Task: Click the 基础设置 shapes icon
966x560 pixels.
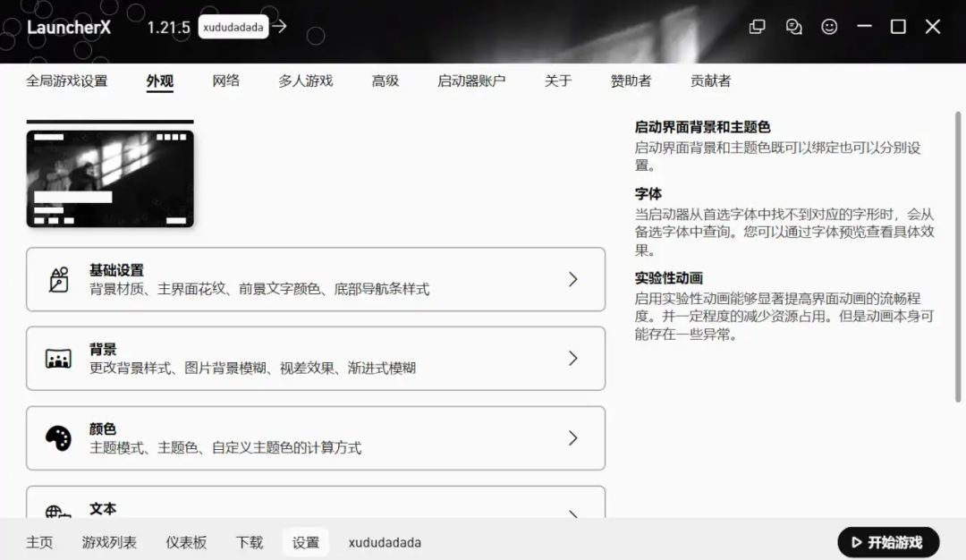Action: tap(58, 279)
